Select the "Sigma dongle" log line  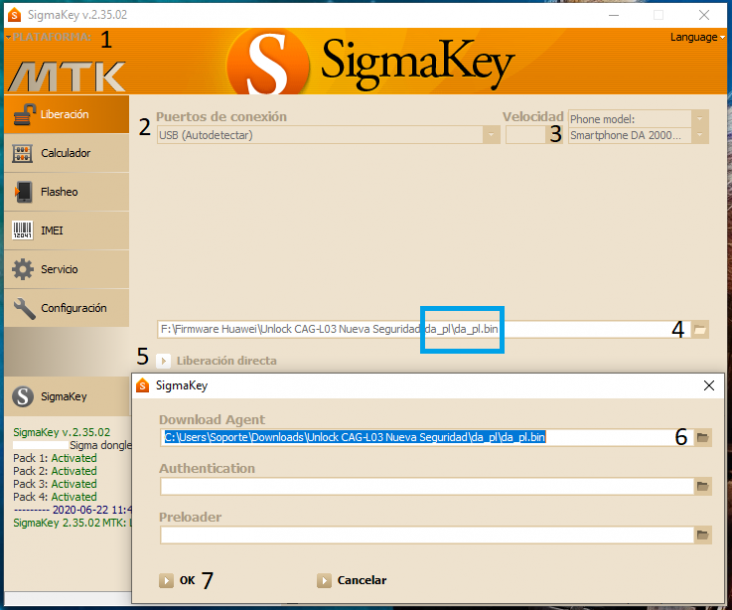click(101, 445)
